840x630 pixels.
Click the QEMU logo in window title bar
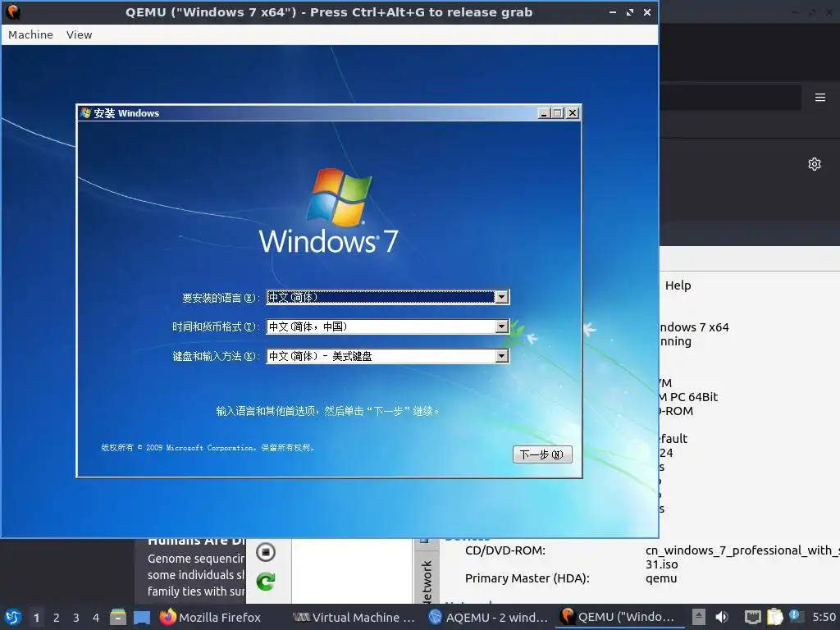pyautogui.click(x=13, y=11)
